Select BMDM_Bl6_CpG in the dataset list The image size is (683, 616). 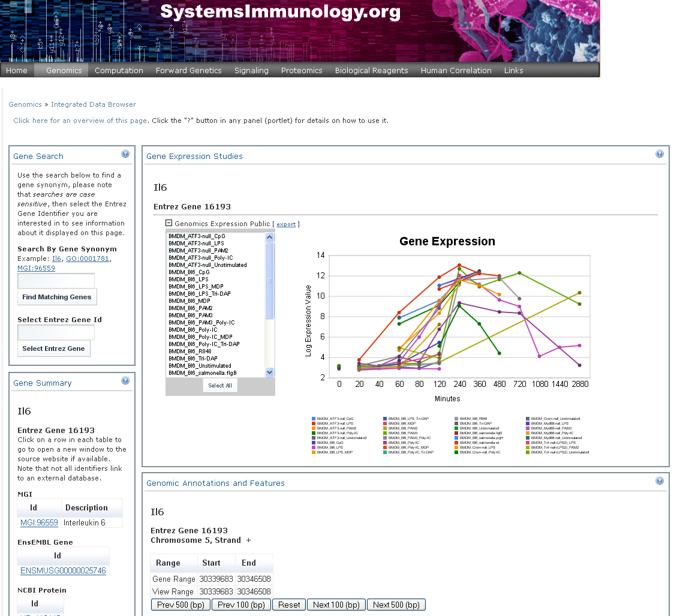216,272
